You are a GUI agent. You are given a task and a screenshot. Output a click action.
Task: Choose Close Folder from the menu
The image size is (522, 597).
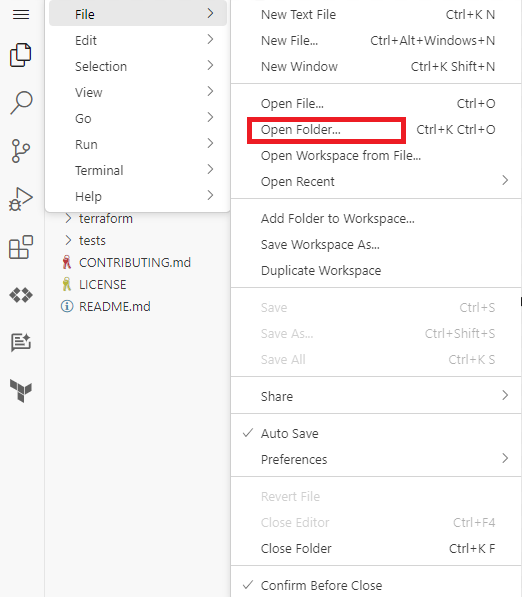(x=376, y=548)
